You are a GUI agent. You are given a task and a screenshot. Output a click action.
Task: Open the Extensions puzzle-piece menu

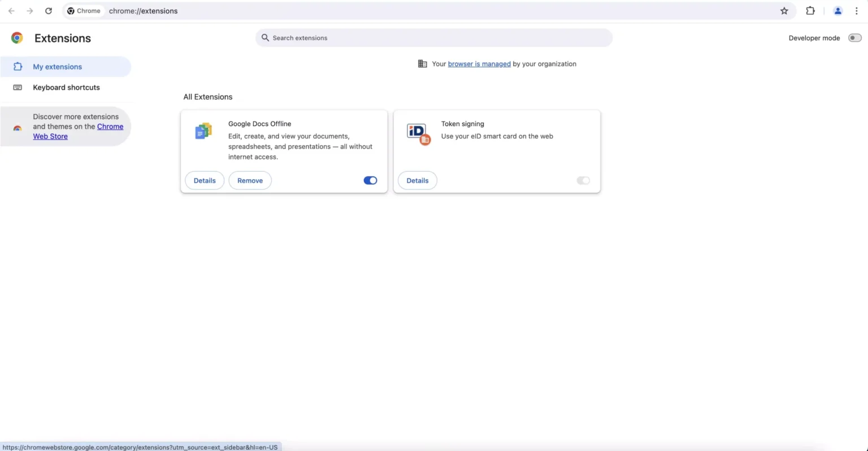pos(810,11)
